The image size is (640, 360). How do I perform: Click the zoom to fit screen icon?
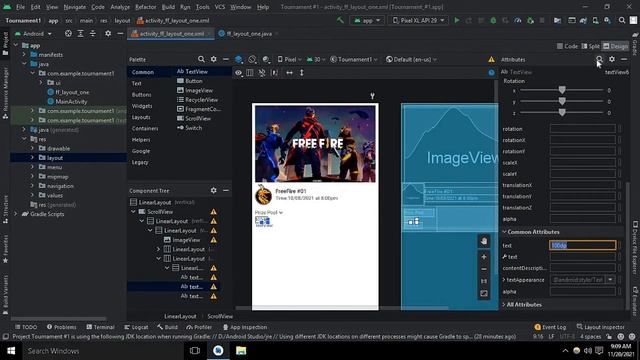pyautogui.click(x=484, y=293)
